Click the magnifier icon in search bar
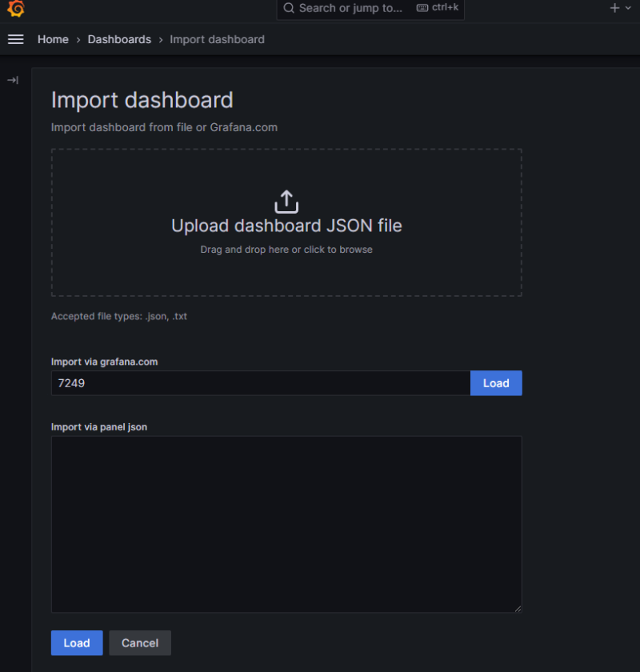The height and width of the screenshot is (672, 640). 289,8
